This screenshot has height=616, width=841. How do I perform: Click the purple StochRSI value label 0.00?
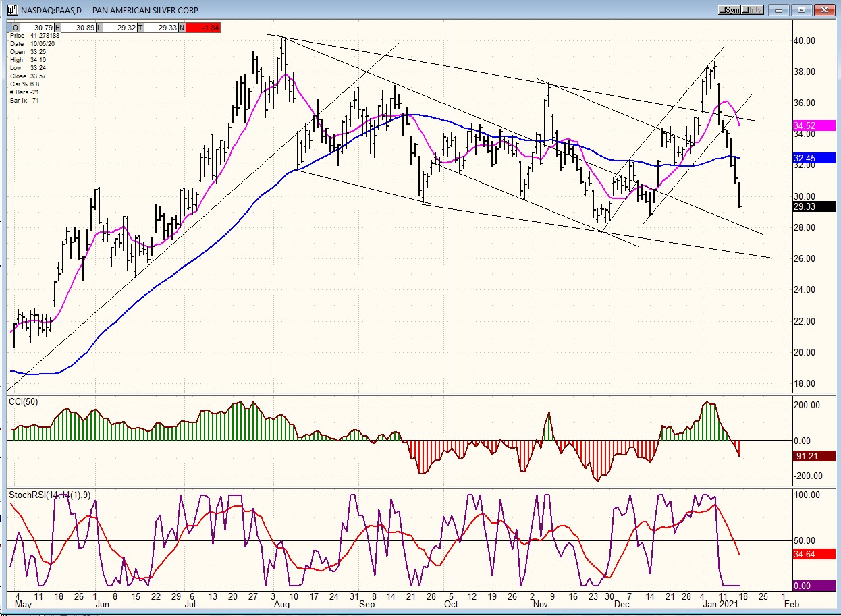click(x=813, y=586)
